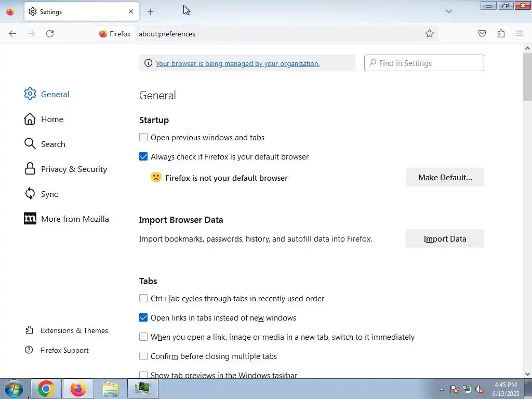Enable switch to new tab immediately option
This screenshot has height=399, width=532.
coord(143,337)
